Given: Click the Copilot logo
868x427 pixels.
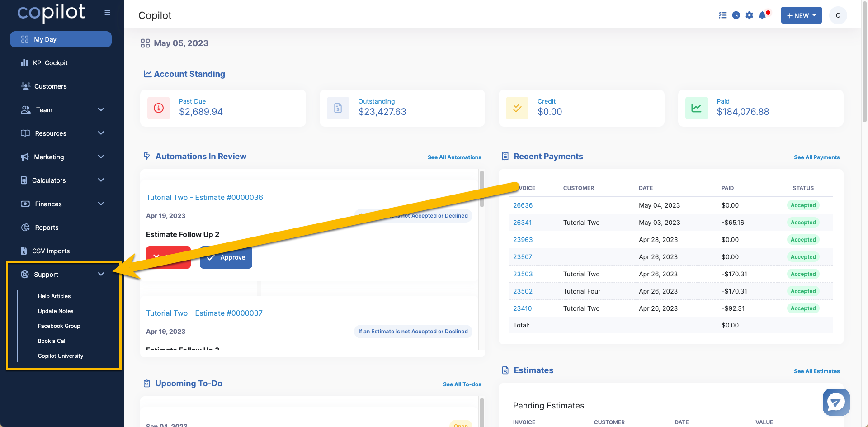Looking at the screenshot, I should click(x=52, y=13).
